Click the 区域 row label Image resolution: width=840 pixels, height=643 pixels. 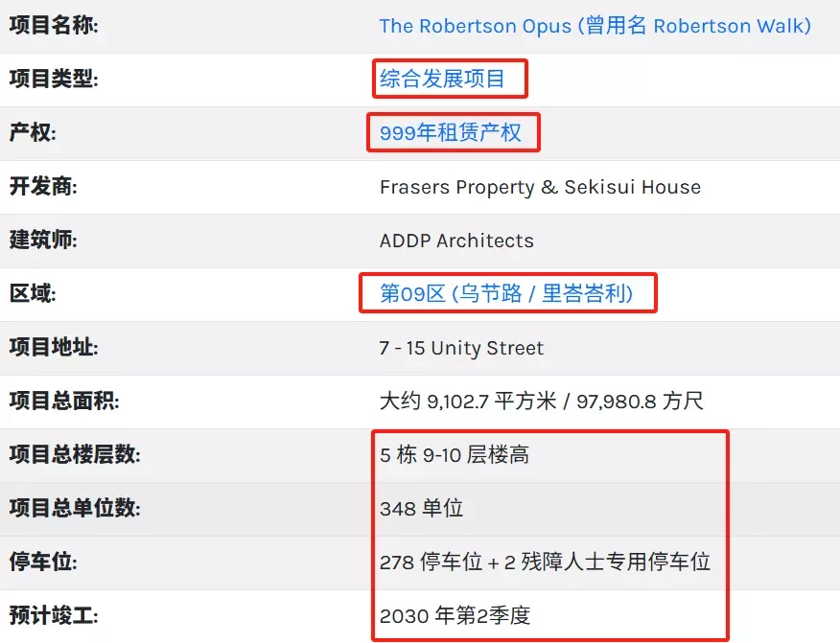pyautogui.click(x=33, y=294)
